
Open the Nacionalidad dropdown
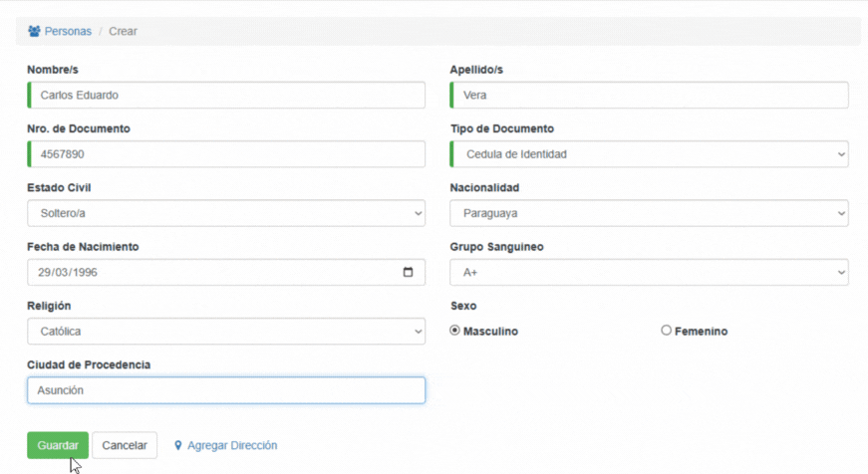[649, 213]
